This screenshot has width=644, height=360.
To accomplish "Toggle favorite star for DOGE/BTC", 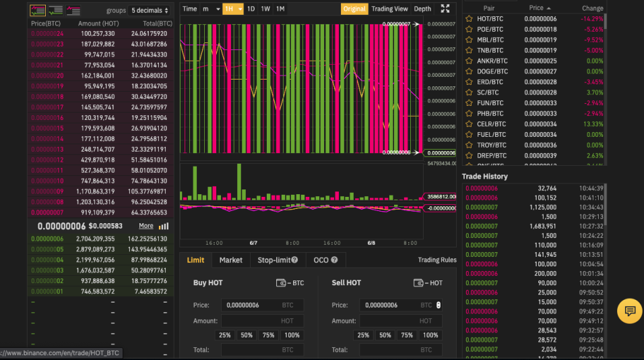I will pos(469,71).
